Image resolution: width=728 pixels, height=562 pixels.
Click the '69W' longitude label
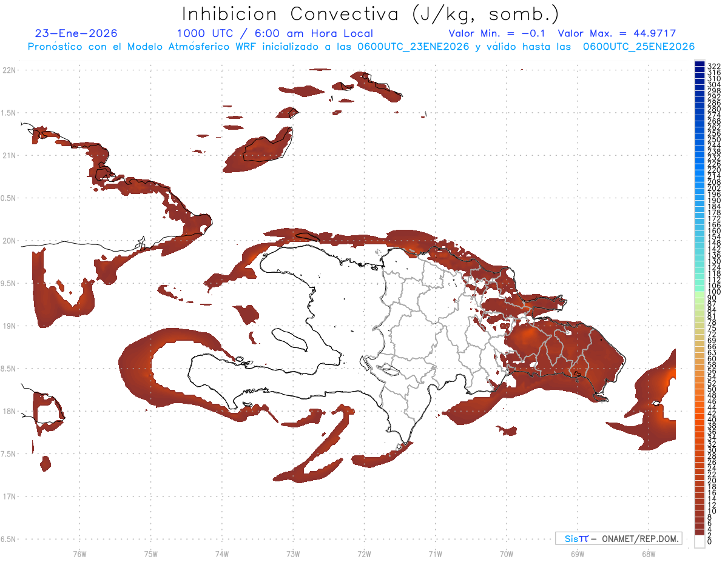(577, 554)
